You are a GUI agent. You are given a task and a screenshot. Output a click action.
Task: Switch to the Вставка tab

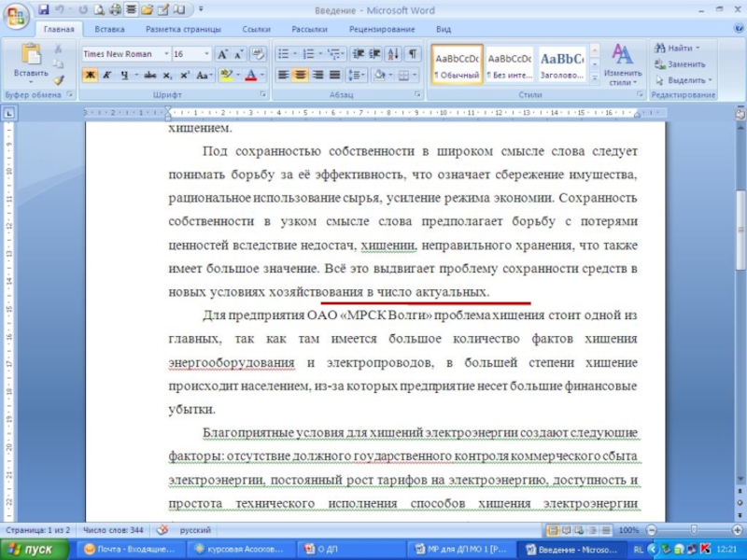(109, 29)
